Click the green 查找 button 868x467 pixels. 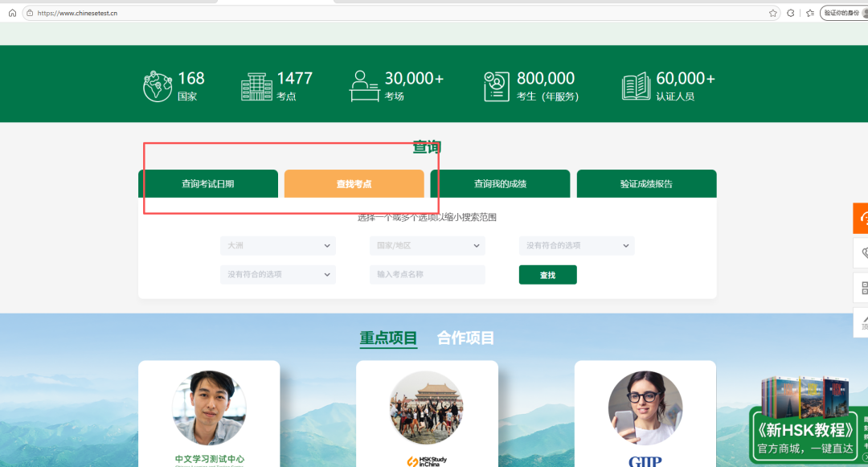(x=548, y=275)
